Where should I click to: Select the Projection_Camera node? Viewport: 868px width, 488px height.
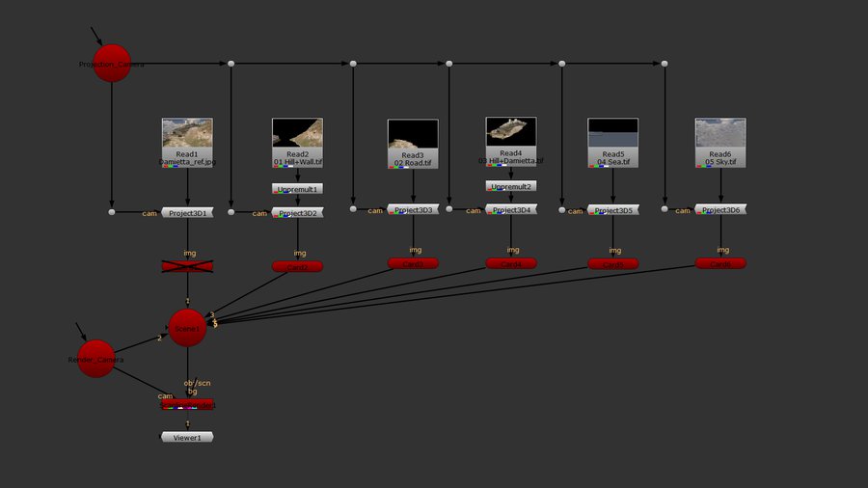(112, 64)
